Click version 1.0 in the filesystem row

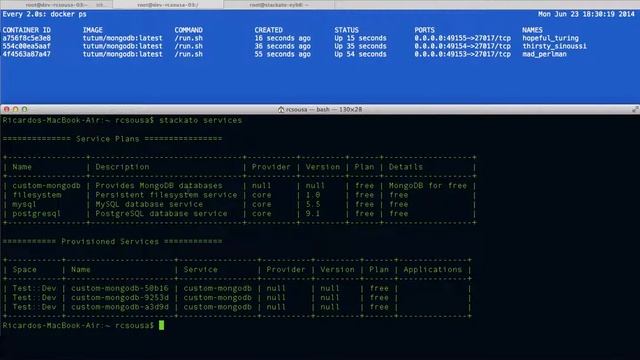tap(313, 195)
